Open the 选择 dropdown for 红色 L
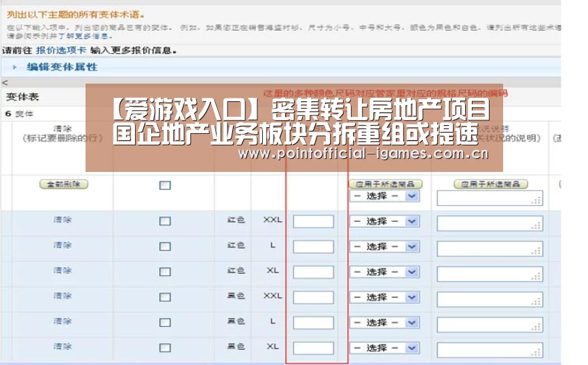Screen dimensions: 588x365 tap(384, 247)
